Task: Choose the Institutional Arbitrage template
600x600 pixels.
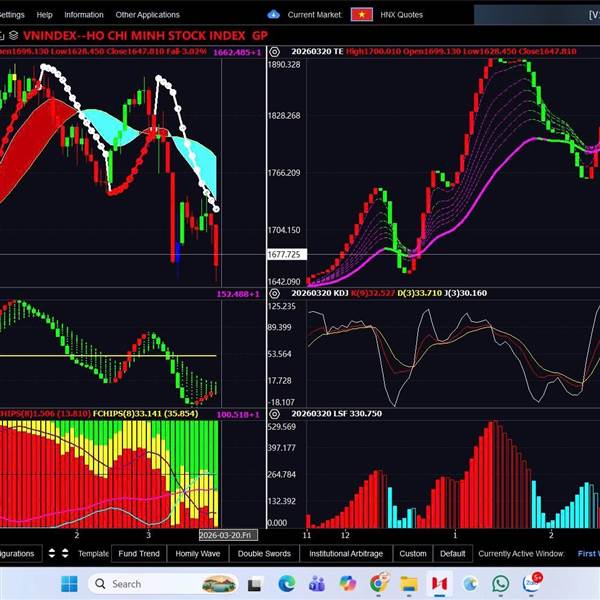Action: pyautogui.click(x=347, y=553)
